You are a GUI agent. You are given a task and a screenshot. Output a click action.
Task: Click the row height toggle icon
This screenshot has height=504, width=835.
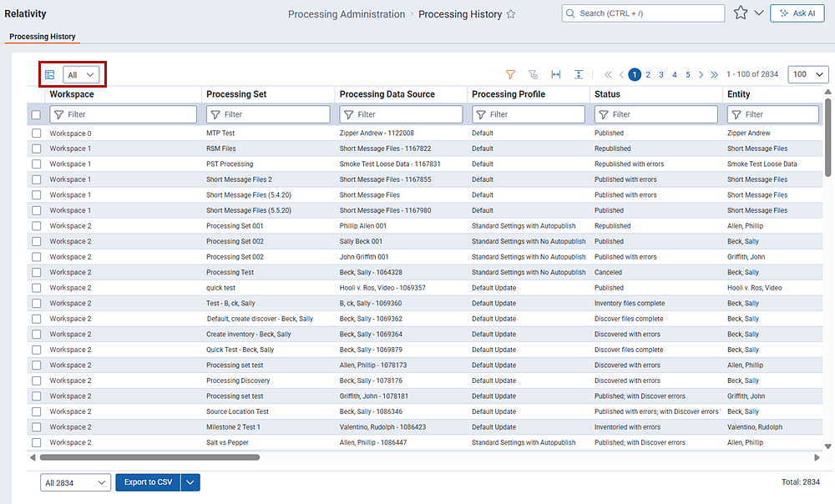579,74
